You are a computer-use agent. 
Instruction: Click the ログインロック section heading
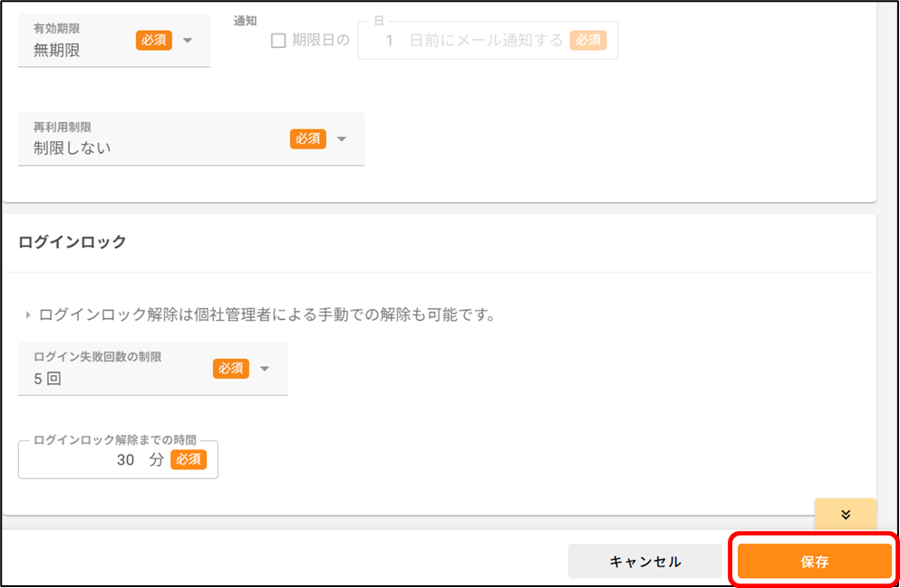pos(73,242)
